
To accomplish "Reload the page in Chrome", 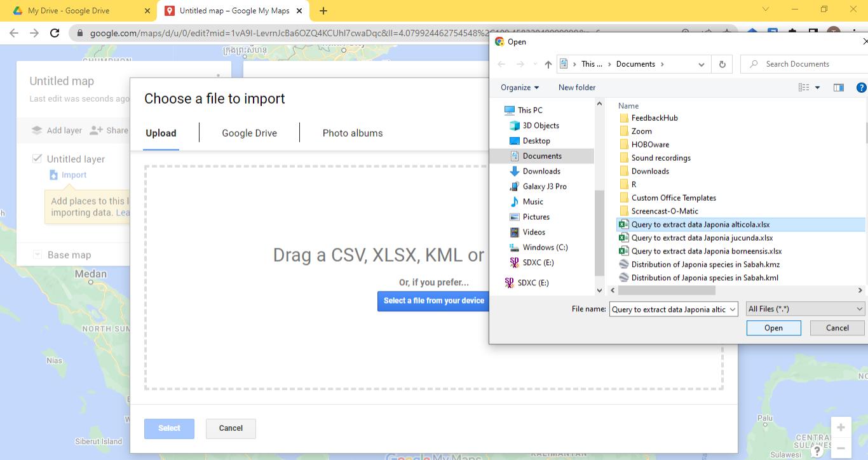I will click(x=55, y=33).
